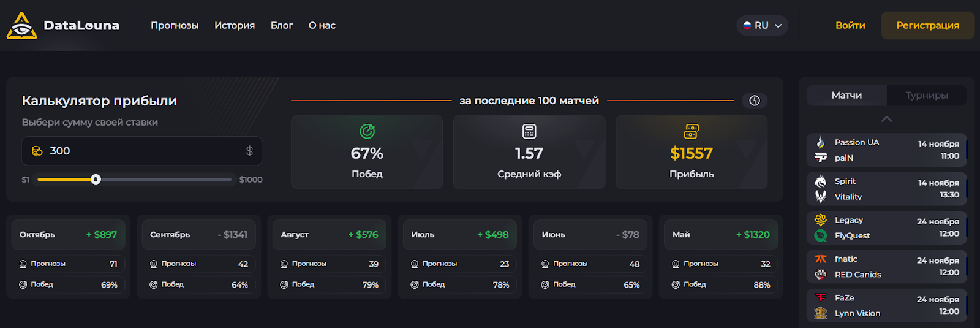Screen dimensions: 980x328
Task: Click the '$1557' profit value
Action: pos(692,153)
